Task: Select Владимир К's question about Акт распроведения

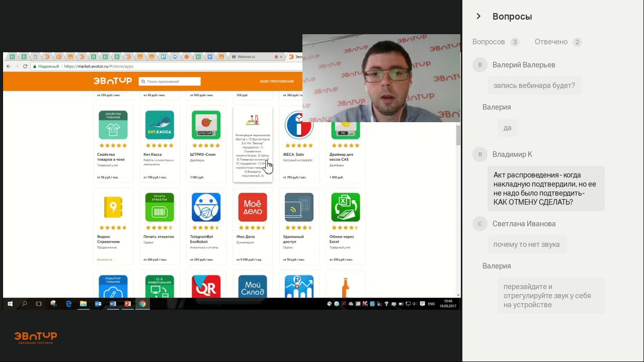Action: pos(546,189)
